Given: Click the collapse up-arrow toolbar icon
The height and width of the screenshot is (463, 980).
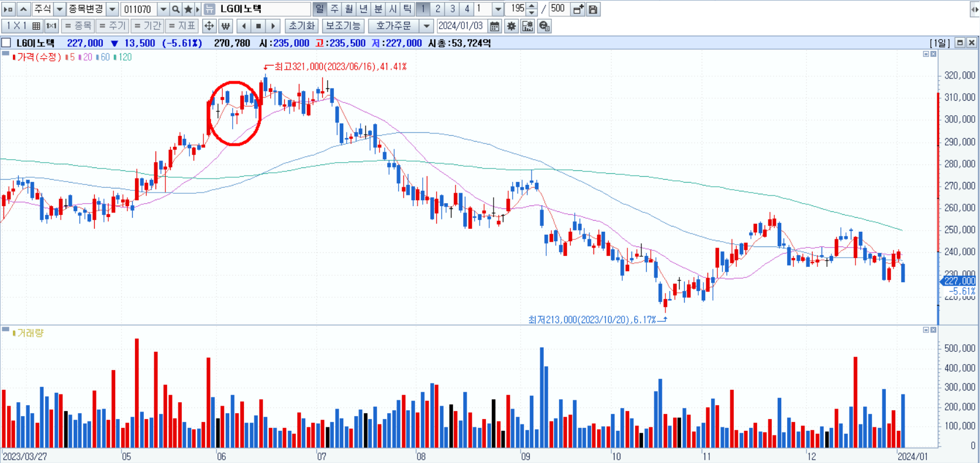Looking at the screenshot, I should [x=23, y=9].
